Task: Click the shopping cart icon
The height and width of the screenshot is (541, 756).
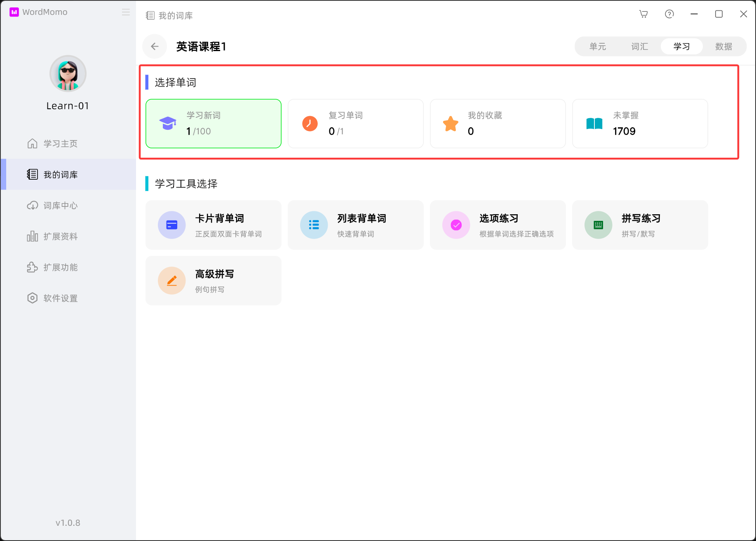Action: click(x=643, y=14)
